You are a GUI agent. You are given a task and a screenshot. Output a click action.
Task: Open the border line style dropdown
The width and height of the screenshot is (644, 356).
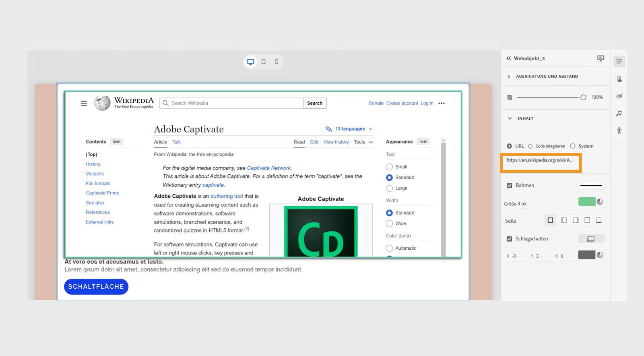[591, 186]
